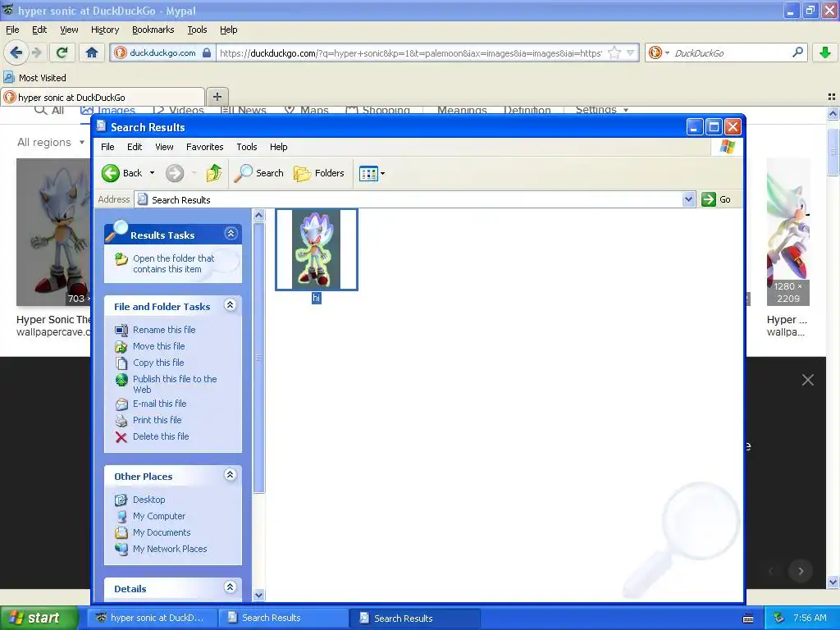
Task: Click next image arrow in DuckDuckGo panel
Action: point(801,571)
